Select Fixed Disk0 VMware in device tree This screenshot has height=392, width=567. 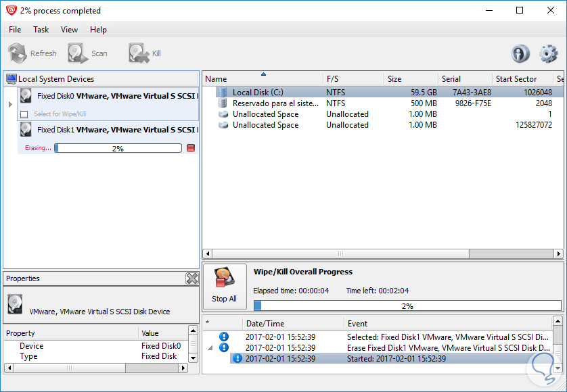point(108,103)
